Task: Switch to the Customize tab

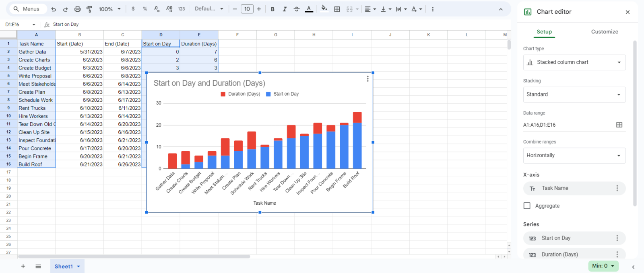Action: click(x=604, y=32)
